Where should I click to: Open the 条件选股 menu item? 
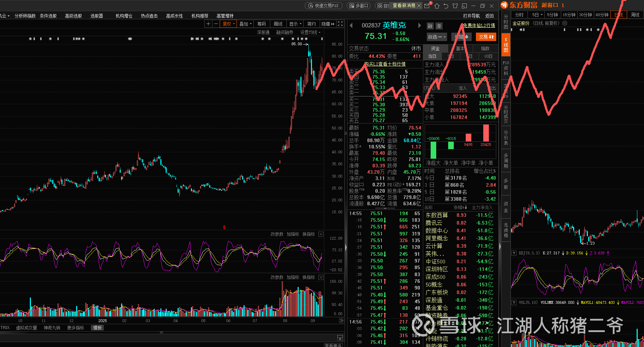tap(48, 16)
